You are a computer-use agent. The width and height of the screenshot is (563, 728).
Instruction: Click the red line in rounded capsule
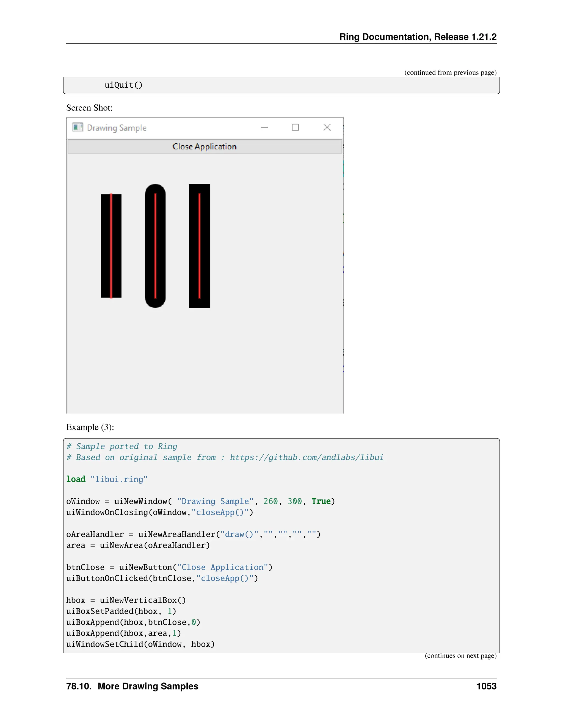155,246
